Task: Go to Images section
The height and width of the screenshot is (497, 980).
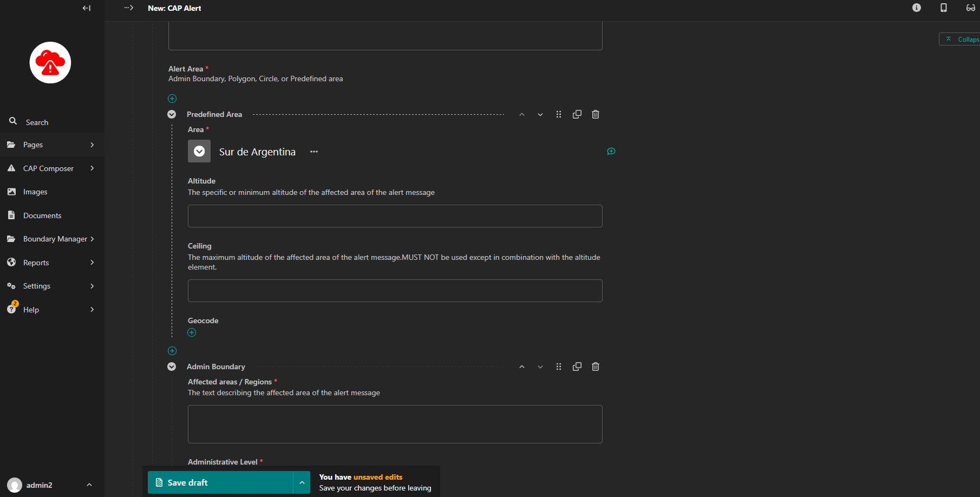Action: pos(52,192)
